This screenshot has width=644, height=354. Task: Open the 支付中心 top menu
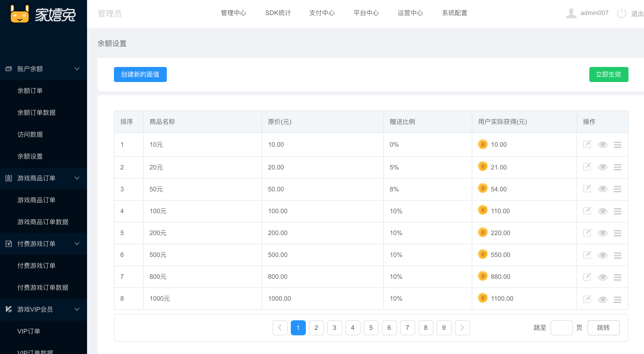click(322, 13)
